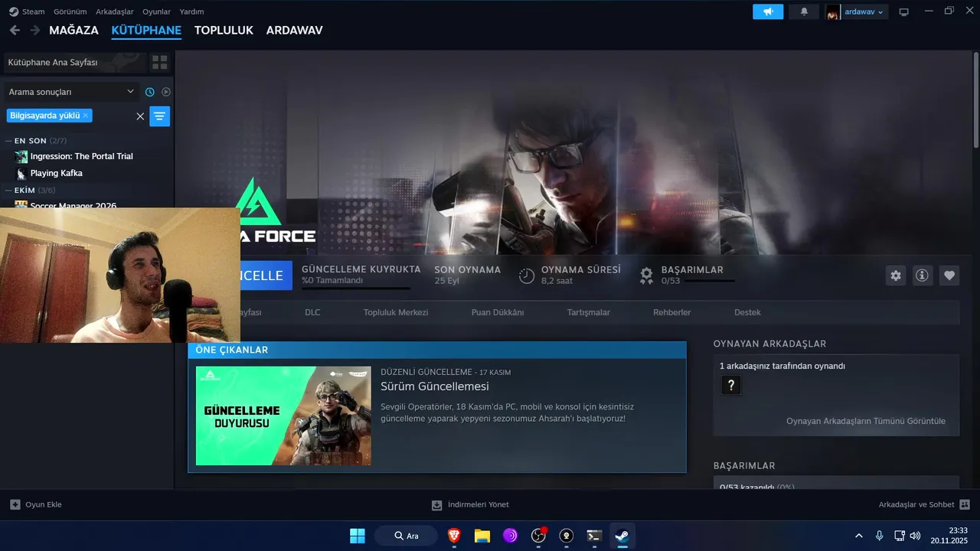Go forward with the right arrow
The width and height of the screenshot is (980, 551).
pos(35,30)
